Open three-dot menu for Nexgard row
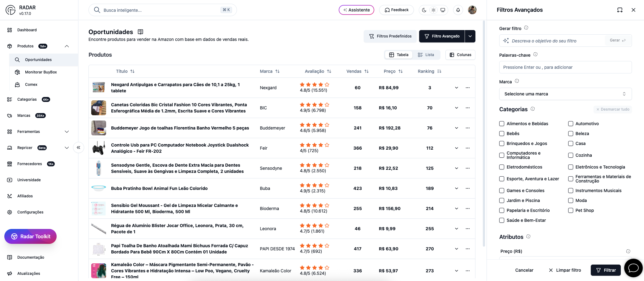Screen dimensions: 644x281 (x=467, y=88)
